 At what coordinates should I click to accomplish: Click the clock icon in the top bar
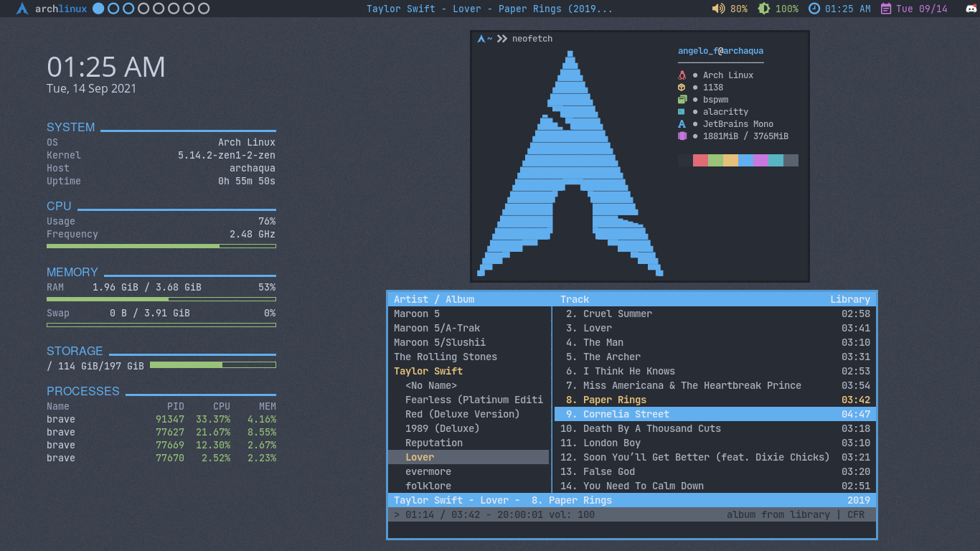814,9
